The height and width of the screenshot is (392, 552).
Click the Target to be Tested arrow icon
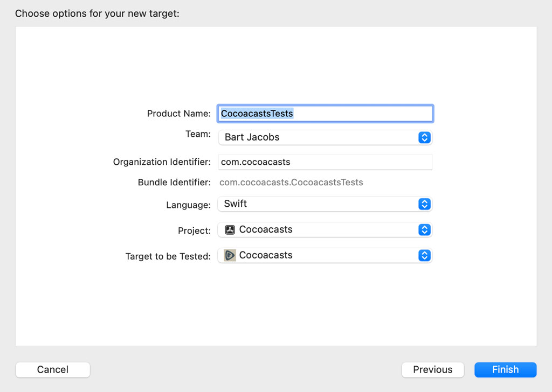point(424,255)
